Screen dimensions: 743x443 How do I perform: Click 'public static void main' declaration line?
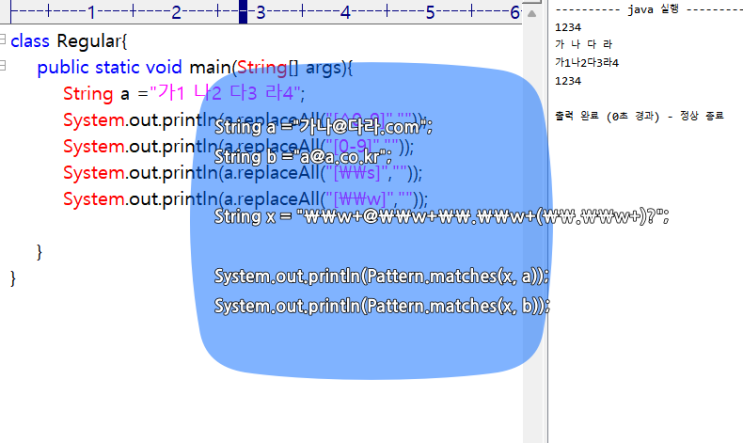[195, 68]
